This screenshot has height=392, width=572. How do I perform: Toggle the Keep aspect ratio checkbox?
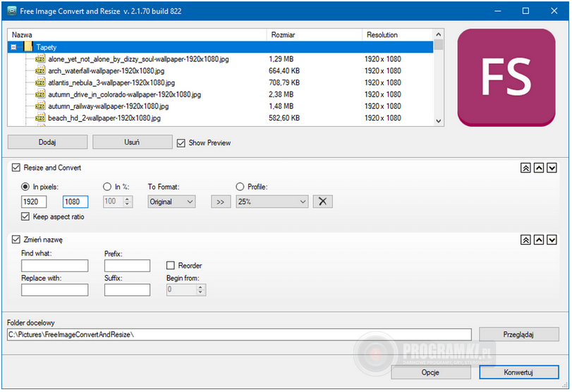[x=25, y=216]
